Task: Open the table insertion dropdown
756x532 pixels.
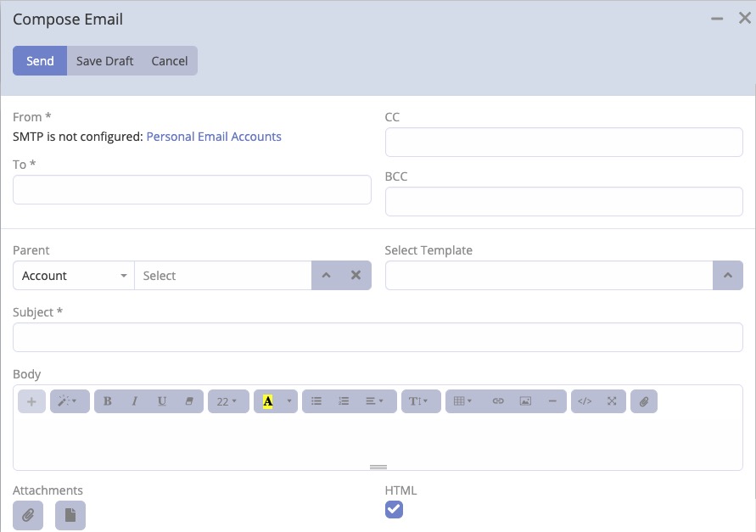Action: tap(462, 400)
